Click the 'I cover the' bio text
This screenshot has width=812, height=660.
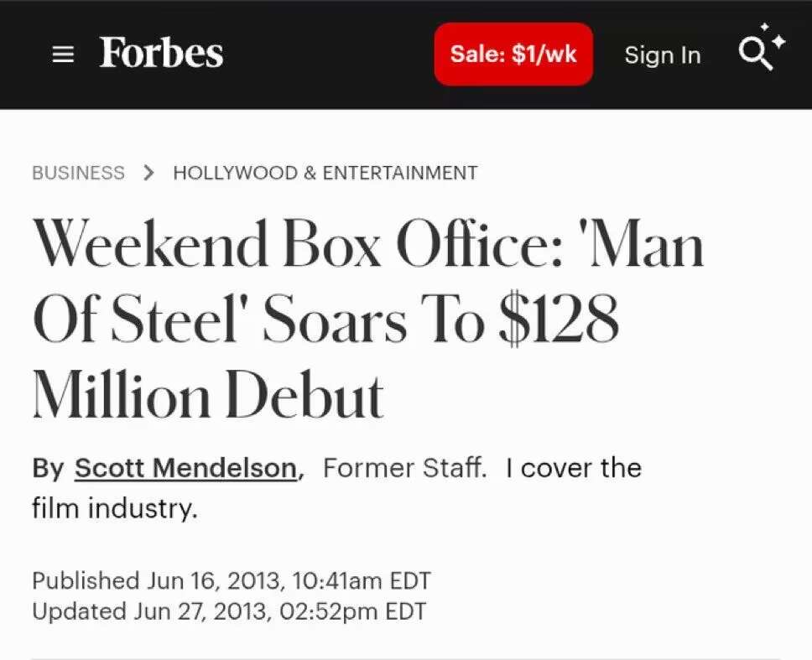[x=573, y=468]
